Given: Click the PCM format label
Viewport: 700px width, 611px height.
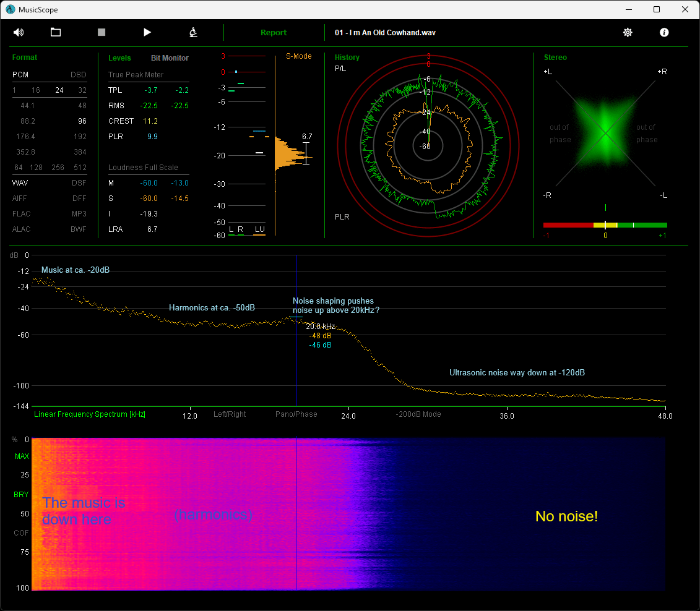Looking at the screenshot, I should (20, 74).
